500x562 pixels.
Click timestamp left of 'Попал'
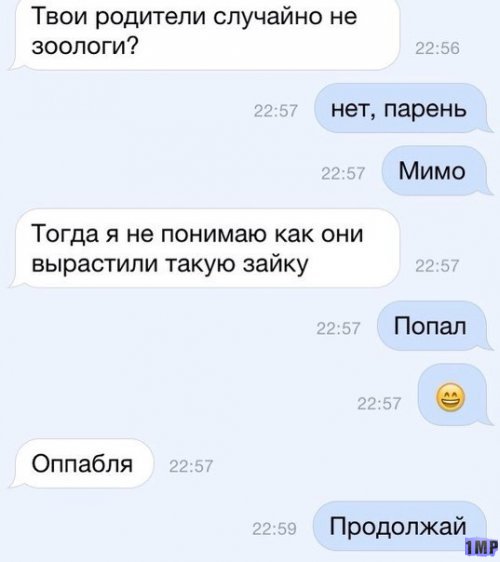(x=338, y=328)
